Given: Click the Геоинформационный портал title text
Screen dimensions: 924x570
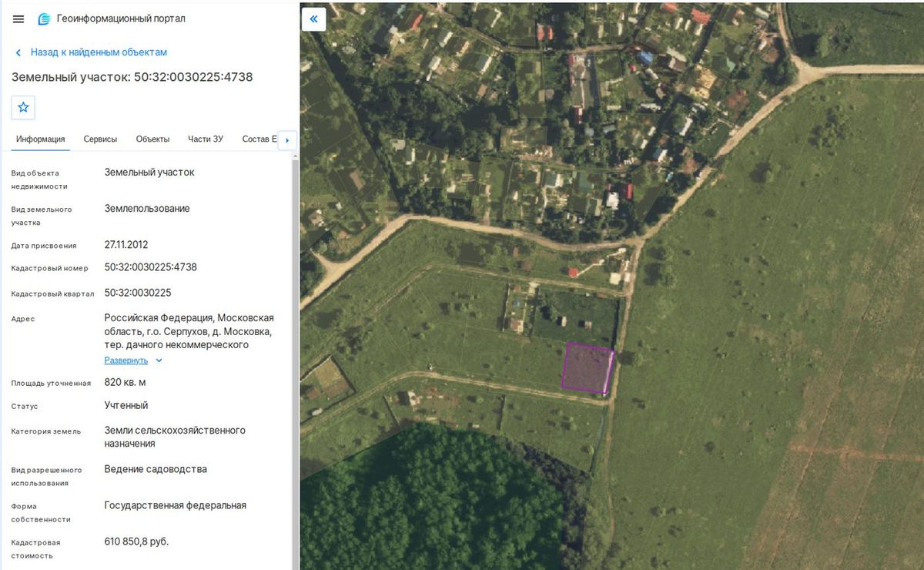Looking at the screenshot, I should tap(121, 19).
